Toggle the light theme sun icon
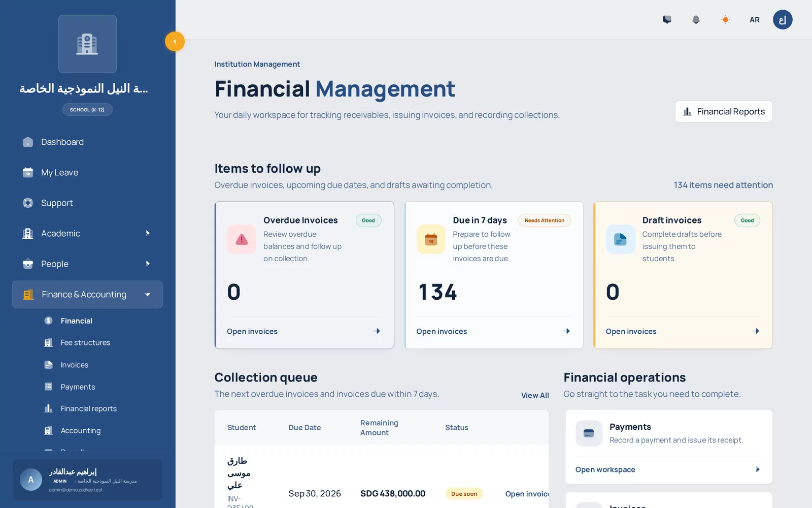812x508 pixels. click(725, 20)
